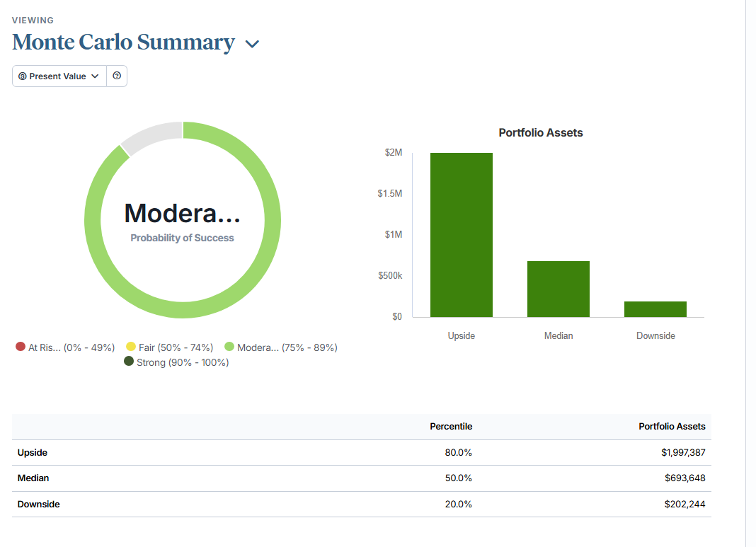The width and height of the screenshot is (756, 547).
Task: Click the Monte Carlo Summary title
Action: pos(123,42)
